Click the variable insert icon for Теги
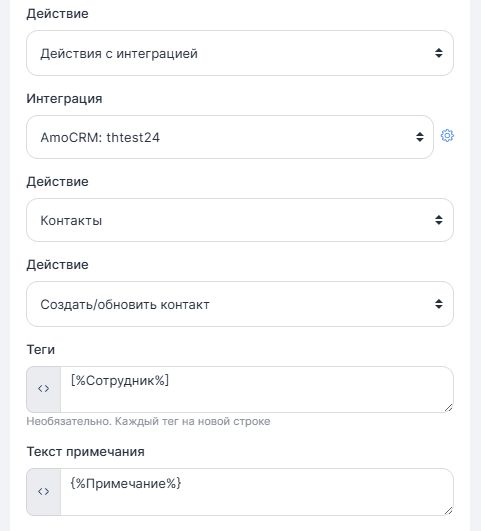This screenshot has height=531, width=481. click(44, 389)
